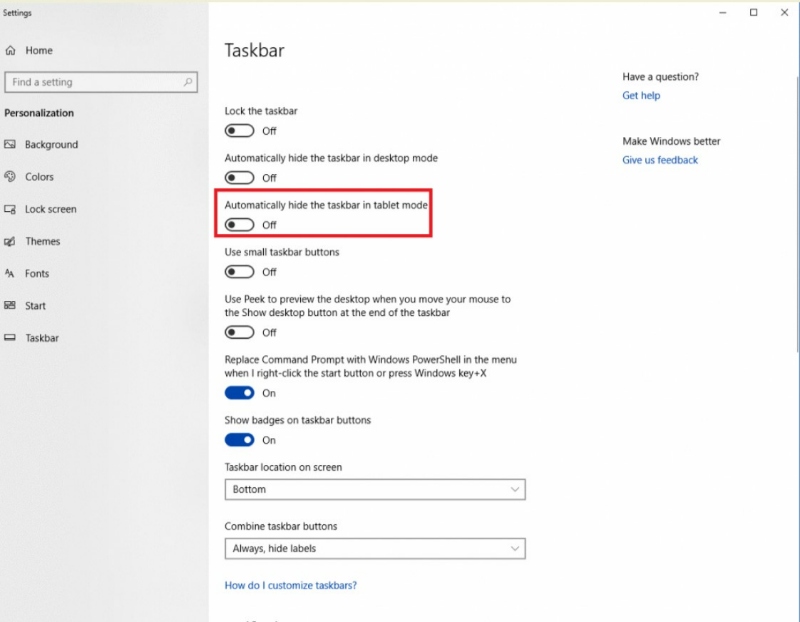Click the Start tiles icon
Viewport: 800px width, 622px height.
(x=10, y=306)
